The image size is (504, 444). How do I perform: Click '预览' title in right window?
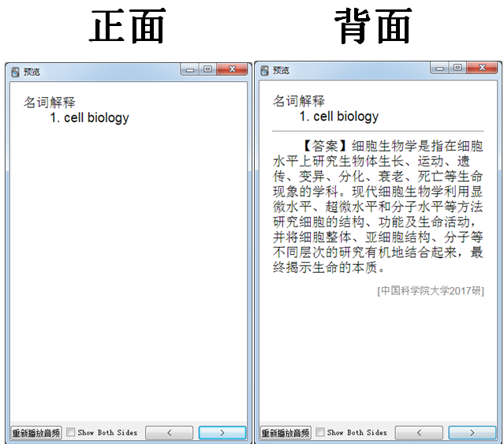click(x=281, y=71)
